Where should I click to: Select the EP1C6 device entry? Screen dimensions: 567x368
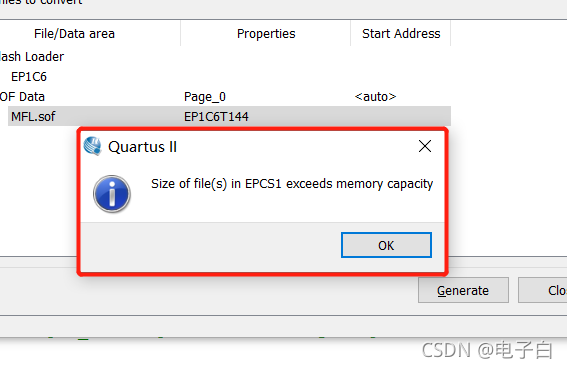(29, 77)
